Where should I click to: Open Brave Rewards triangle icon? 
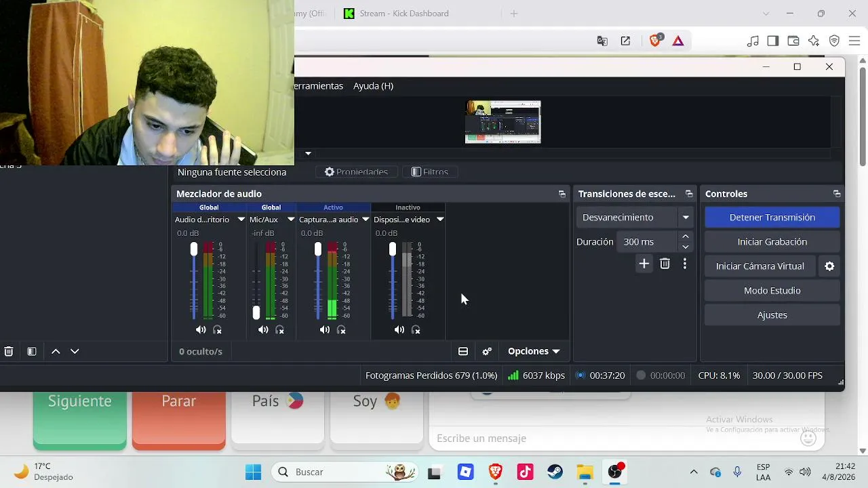(678, 41)
